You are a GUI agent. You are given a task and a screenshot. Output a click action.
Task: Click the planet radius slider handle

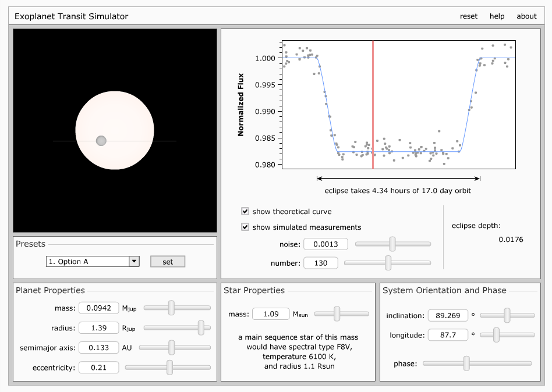click(201, 327)
